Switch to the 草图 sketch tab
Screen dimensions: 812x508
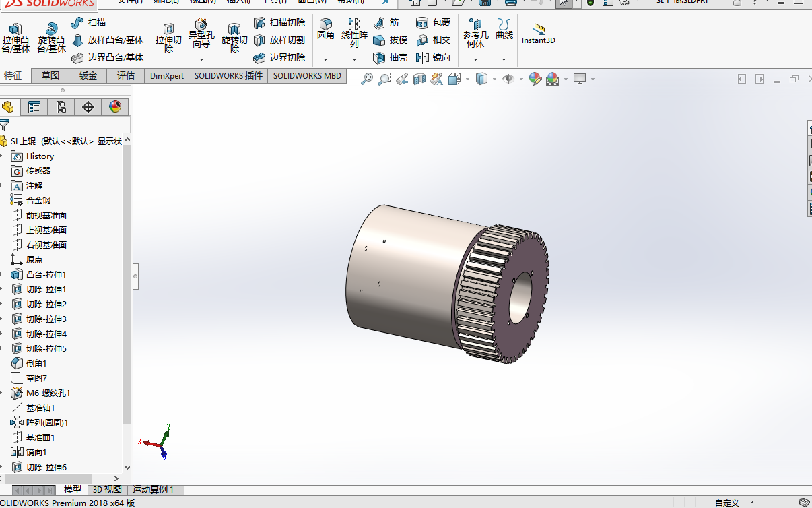click(50, 75)
